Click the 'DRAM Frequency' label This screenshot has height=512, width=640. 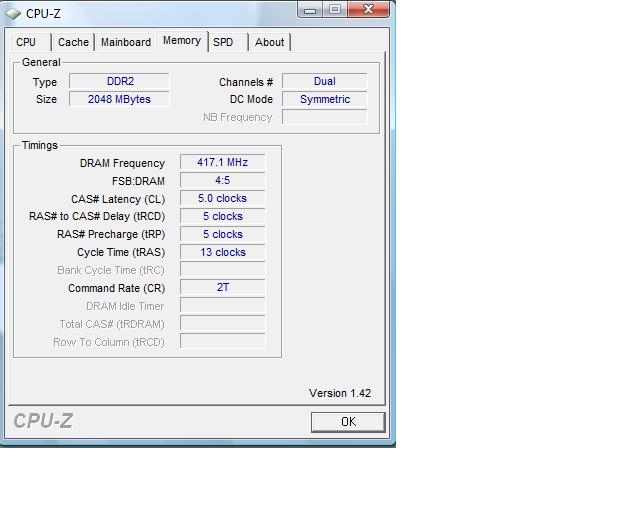point(122,163)
